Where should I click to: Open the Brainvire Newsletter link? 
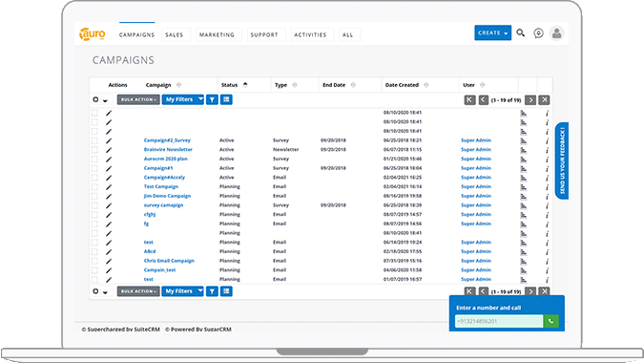tap(168, 150)
